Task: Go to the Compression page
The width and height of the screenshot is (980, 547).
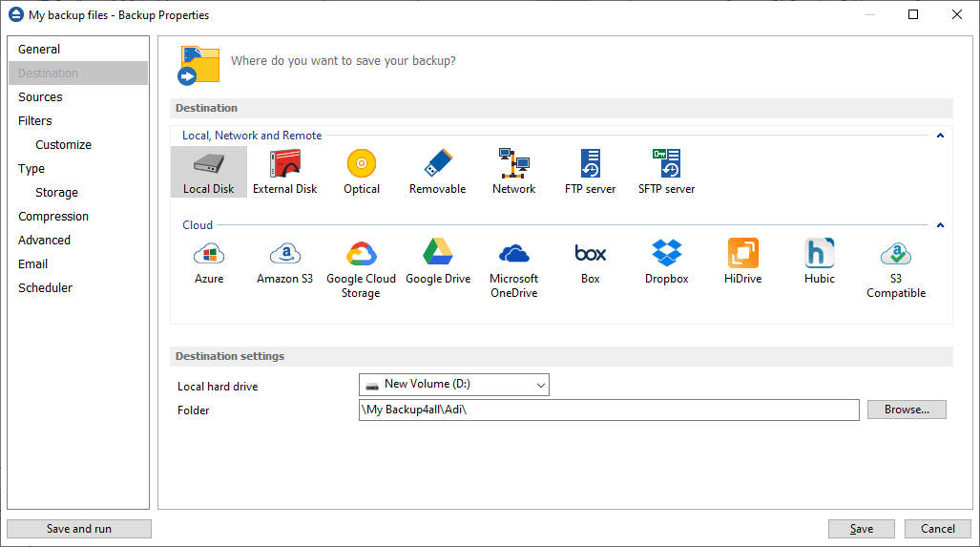Action: (78, 217)
